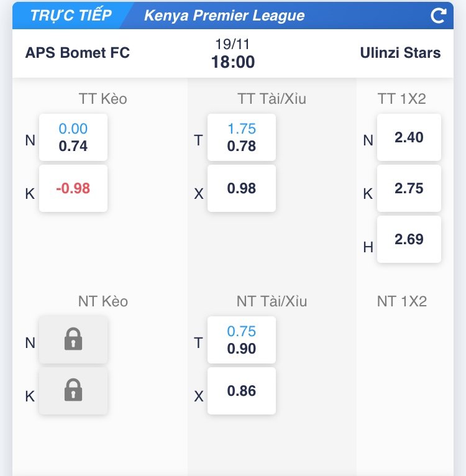
Task: Pick TT Tài odds 0.78
Action: point(242,137)
